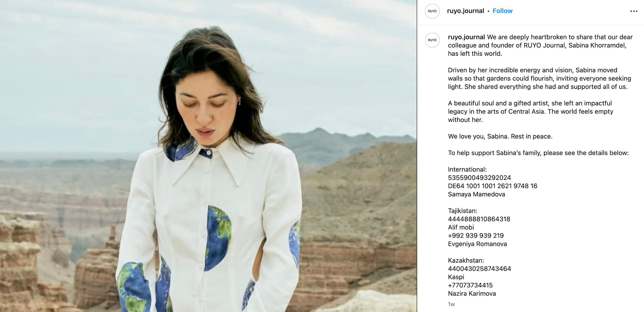Select the Kazakhstan card number 4400430258743464

(x=479, y=269)
